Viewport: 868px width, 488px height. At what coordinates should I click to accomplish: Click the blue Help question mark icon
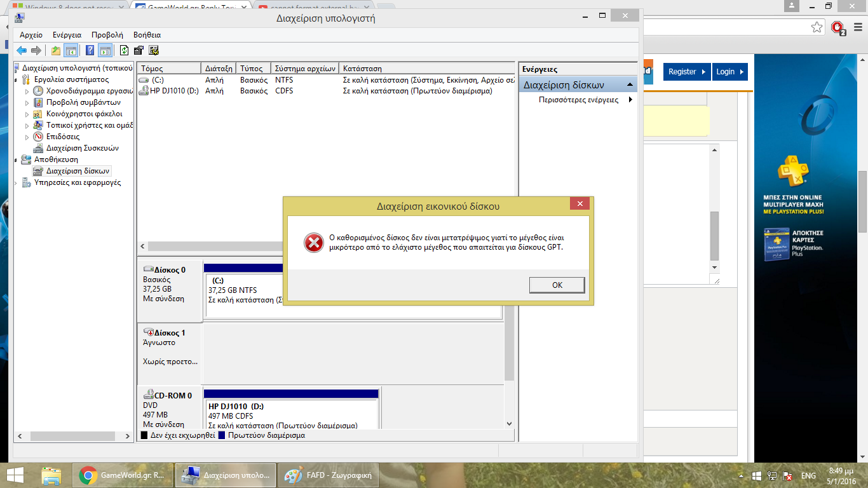tap(90, 51)
